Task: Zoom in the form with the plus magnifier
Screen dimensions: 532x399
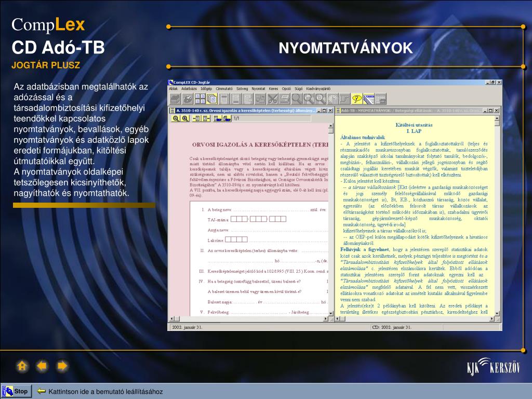Action: [185, 118]
